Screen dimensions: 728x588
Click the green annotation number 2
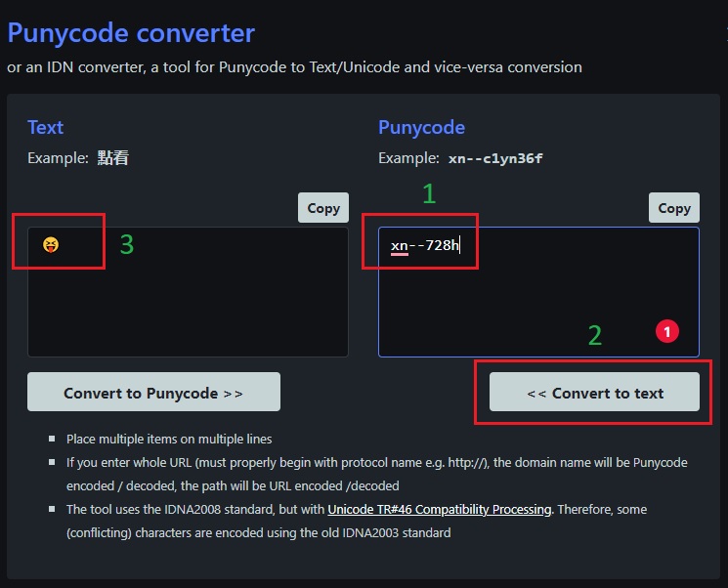click(x=595, y=336)
